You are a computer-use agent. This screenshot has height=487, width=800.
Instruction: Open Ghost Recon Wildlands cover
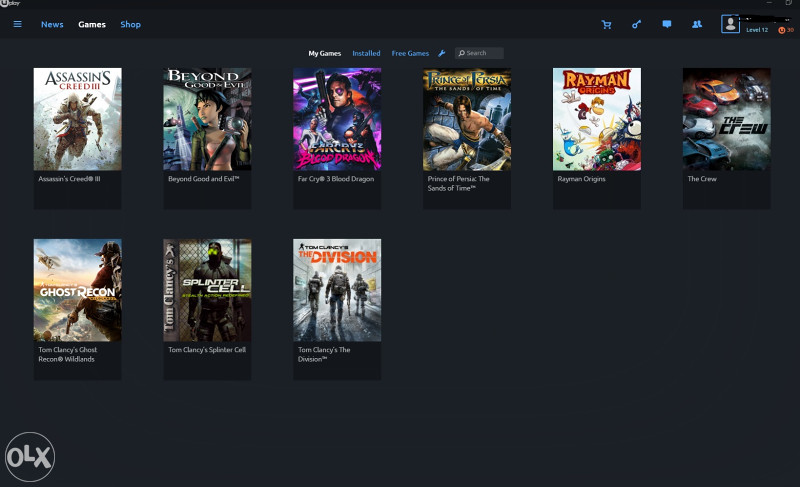(x=78, y=290)
